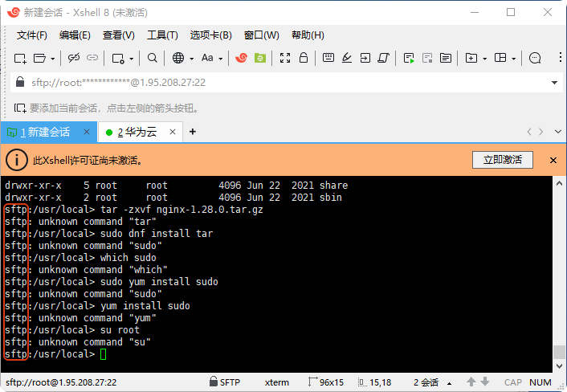Close the 1 新建会话 tab
This screenshot has width=567, height=392.
(x=87, y=132)
